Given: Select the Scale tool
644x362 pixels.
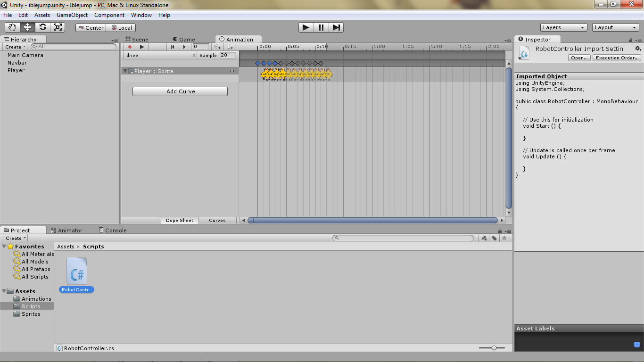Looking at the screenshot, I should (x=58, y=27).
